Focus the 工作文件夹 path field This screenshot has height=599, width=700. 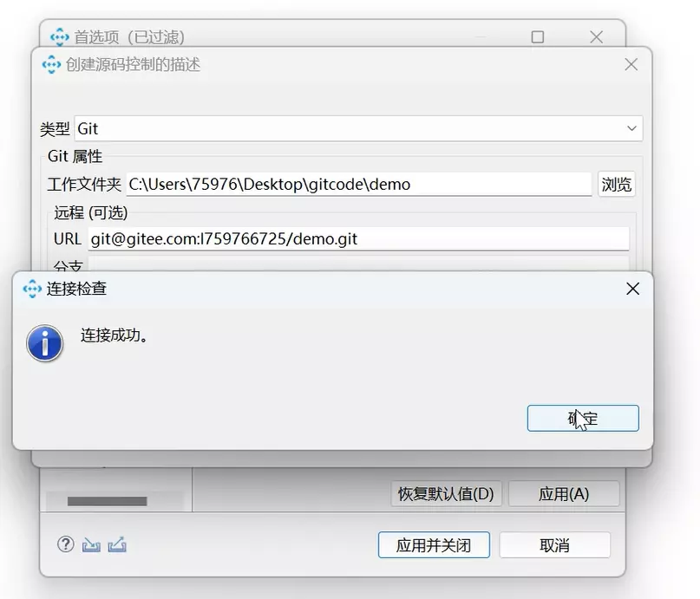pos(359,184)
